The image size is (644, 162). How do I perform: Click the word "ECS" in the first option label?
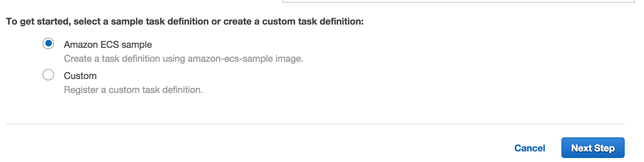point(110,44)
